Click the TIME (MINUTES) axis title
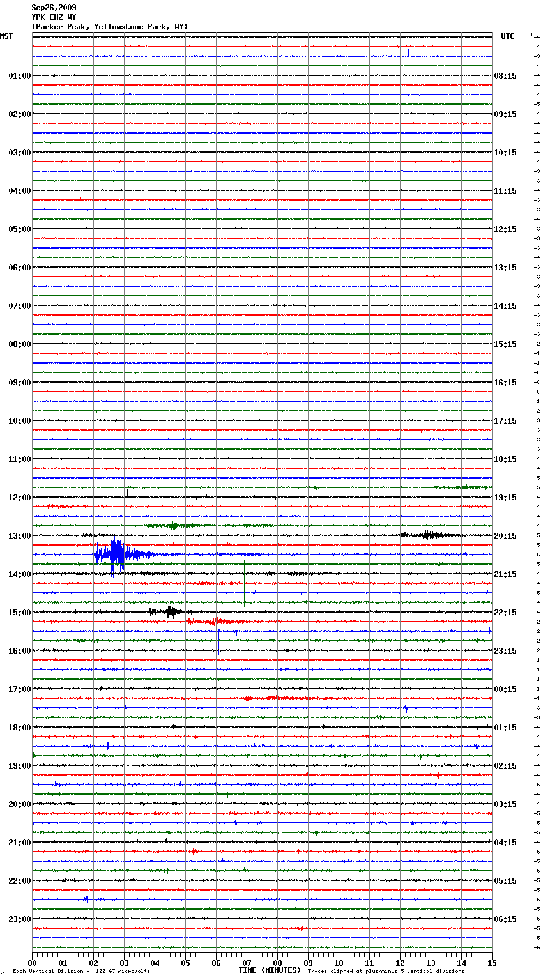The height and width of the screenshot is (980, 543). click(x=270, y=970)
